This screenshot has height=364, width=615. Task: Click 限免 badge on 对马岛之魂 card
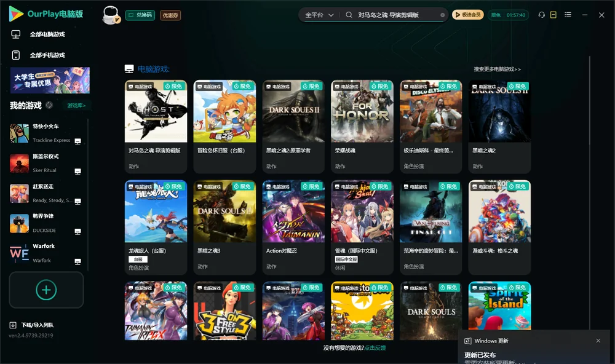click(173, 86)
